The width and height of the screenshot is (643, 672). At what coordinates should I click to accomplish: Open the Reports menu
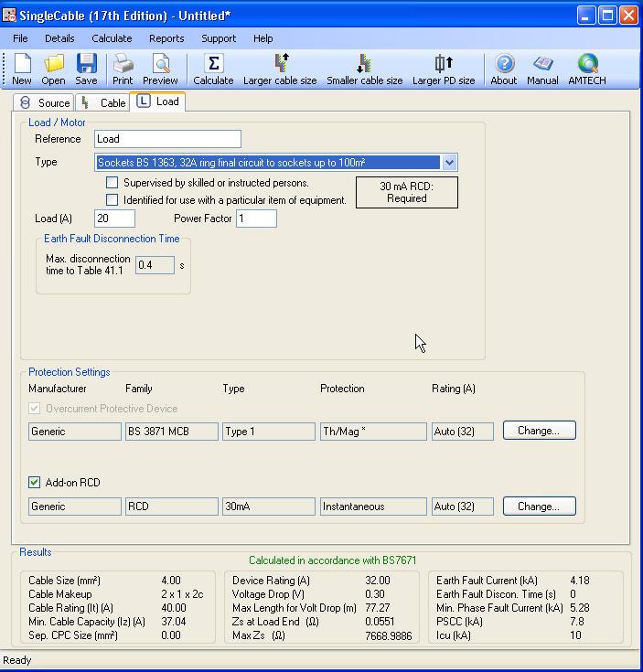166,38
